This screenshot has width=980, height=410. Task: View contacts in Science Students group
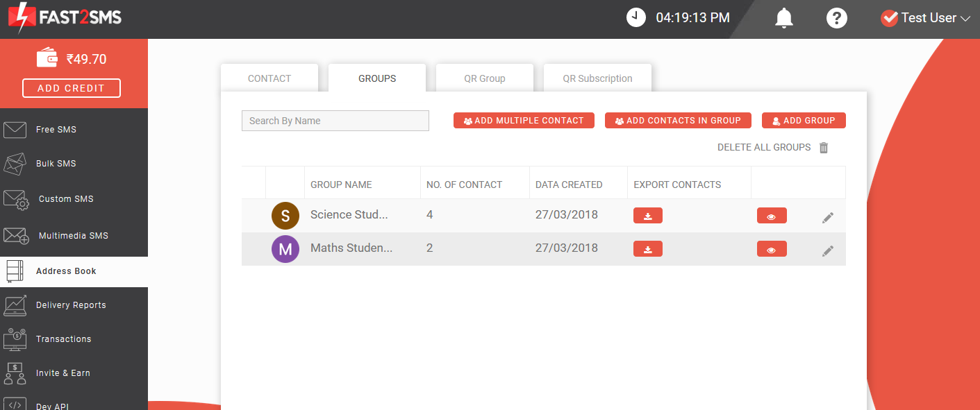pos(772,216)
